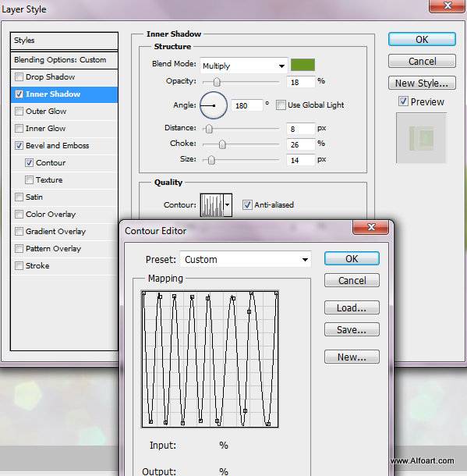Screen dimensions: 467x476
Task: Enable the Drop Shadow checkbox
Action: (19, 76)
